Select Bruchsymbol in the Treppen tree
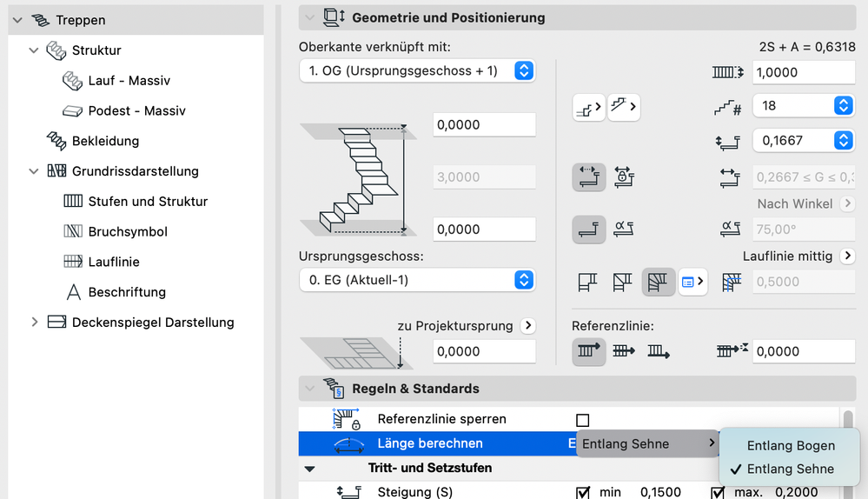Screen dimensions: 868x499 128,232
